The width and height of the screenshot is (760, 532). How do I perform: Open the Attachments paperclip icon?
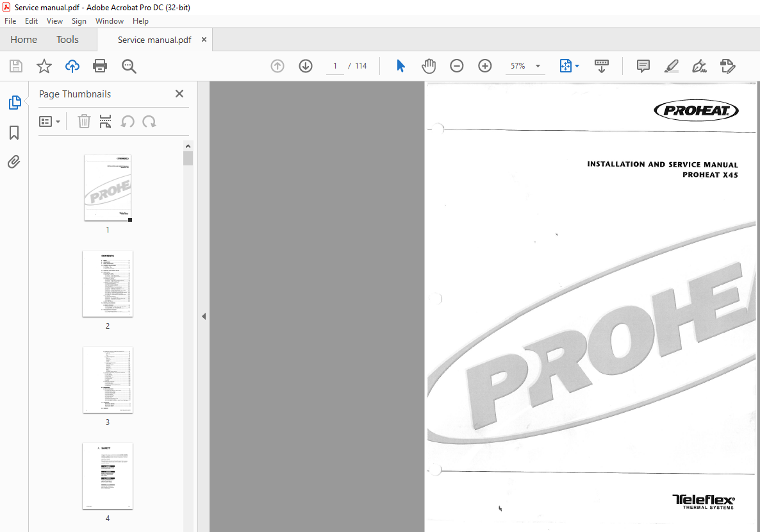[14, 162]
